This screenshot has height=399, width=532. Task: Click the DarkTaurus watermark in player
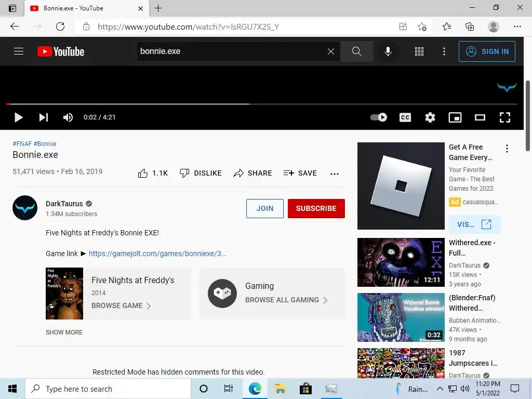click(507, 87)
